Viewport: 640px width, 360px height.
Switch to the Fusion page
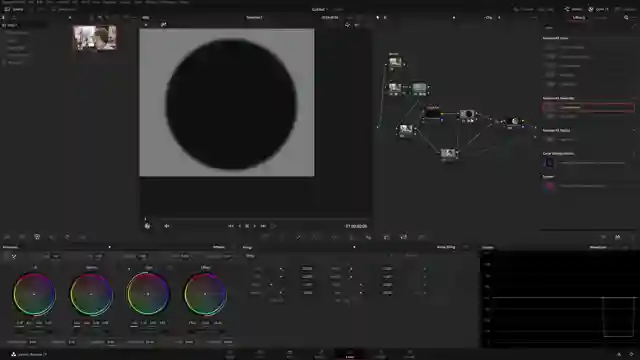click(320, 354)
